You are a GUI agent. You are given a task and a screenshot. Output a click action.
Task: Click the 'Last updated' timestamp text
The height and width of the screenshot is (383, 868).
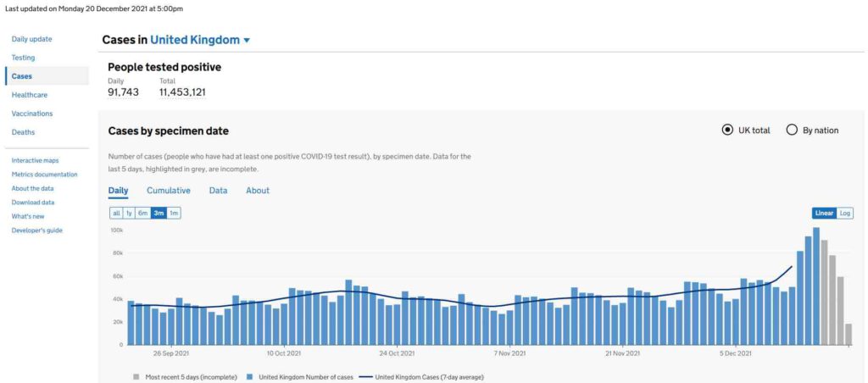[93, 8]
